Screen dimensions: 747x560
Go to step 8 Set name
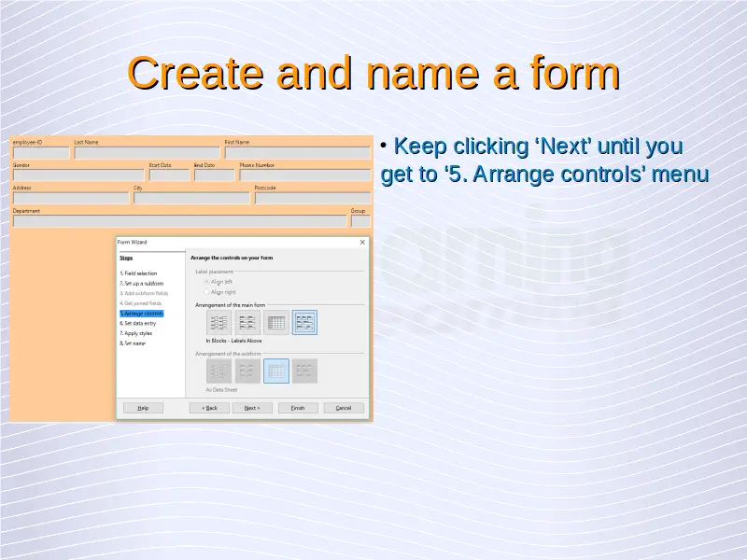pyautogui.click(x=133, y=343)
